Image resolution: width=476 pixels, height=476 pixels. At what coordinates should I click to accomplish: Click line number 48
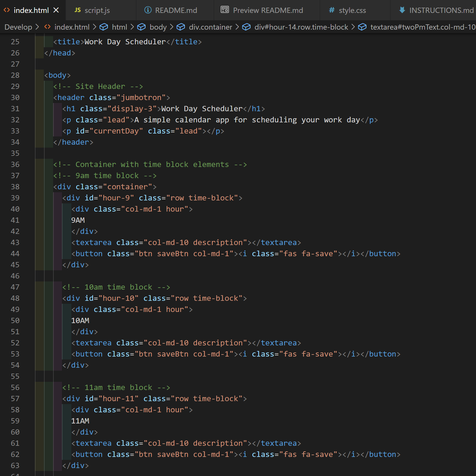(x=15, y=298)
